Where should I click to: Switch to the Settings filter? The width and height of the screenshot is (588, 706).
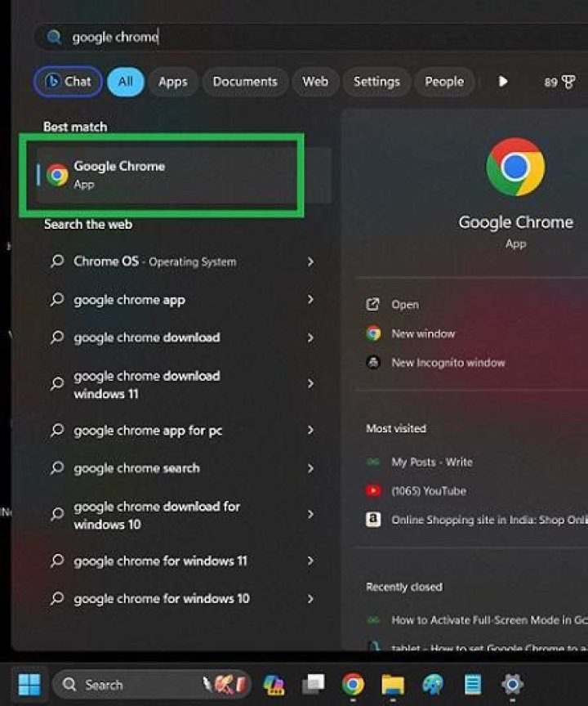pos(376,82)
